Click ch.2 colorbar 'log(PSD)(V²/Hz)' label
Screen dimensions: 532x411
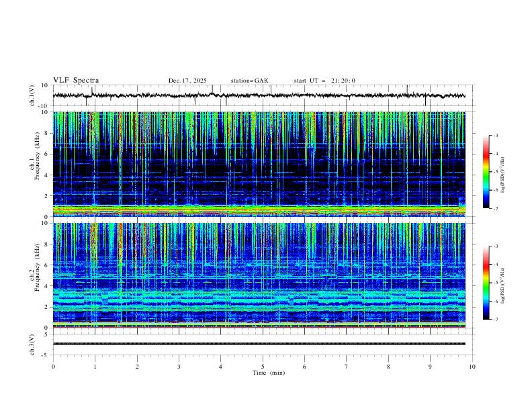pyautogui.click(x=503, y=286)
